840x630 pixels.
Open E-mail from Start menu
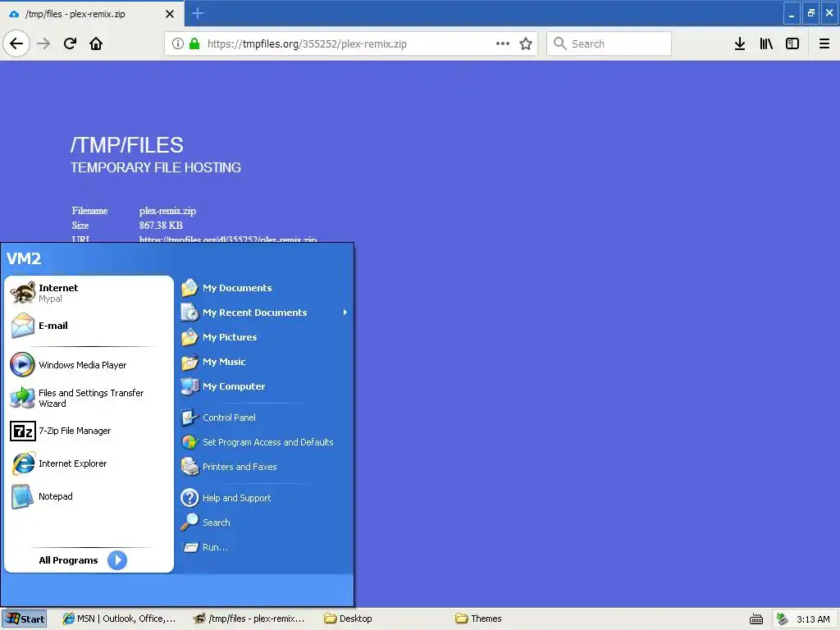point(89,326)
